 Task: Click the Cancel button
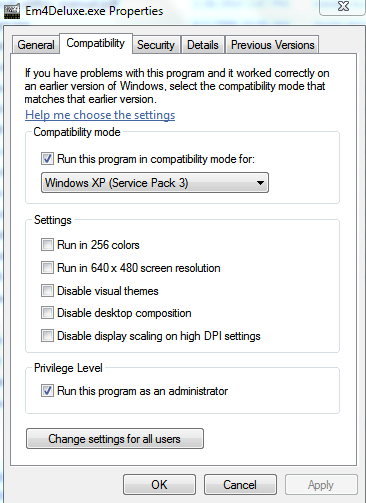coord(240,485)
